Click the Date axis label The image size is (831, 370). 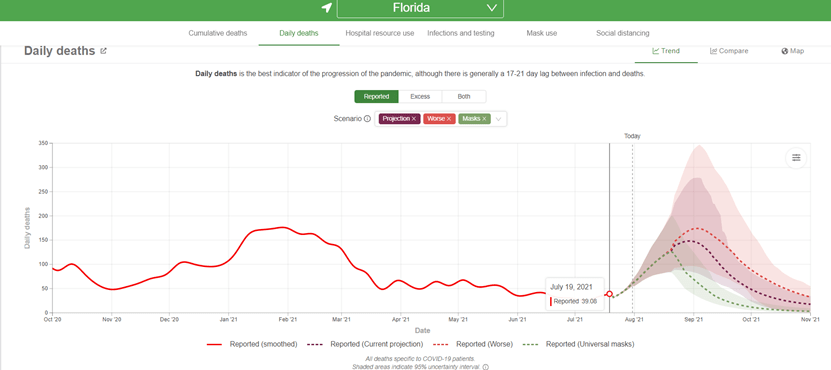(x=422, y=330)
